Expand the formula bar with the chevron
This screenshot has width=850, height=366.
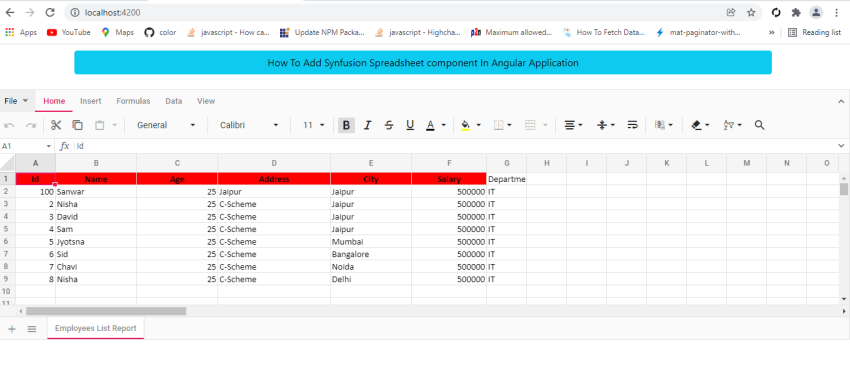841,146
